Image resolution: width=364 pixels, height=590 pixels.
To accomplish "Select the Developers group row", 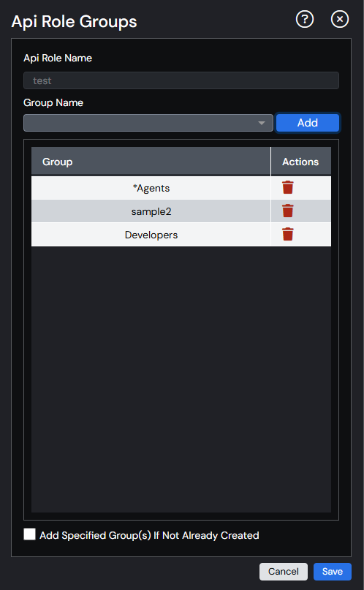I will coord(151,235).
